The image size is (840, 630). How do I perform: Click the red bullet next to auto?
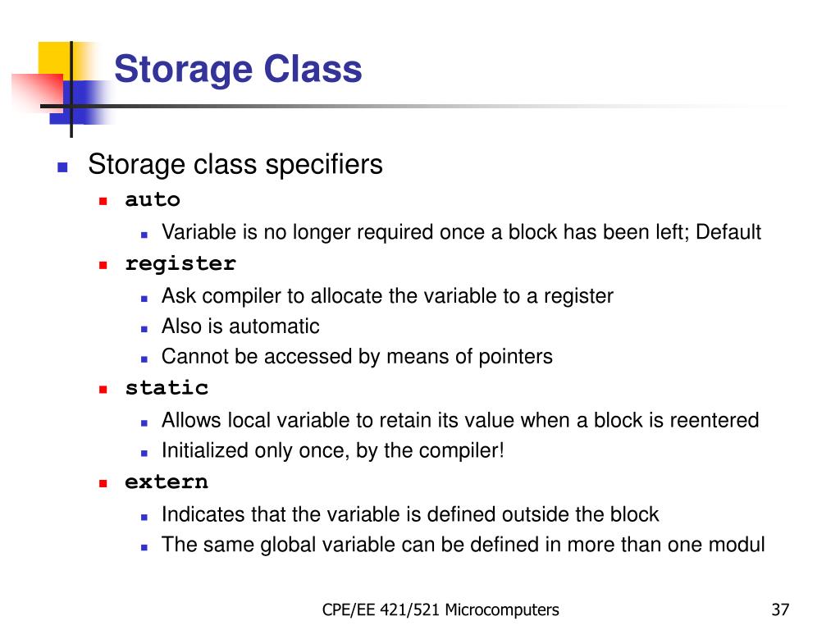pos(103,202)
